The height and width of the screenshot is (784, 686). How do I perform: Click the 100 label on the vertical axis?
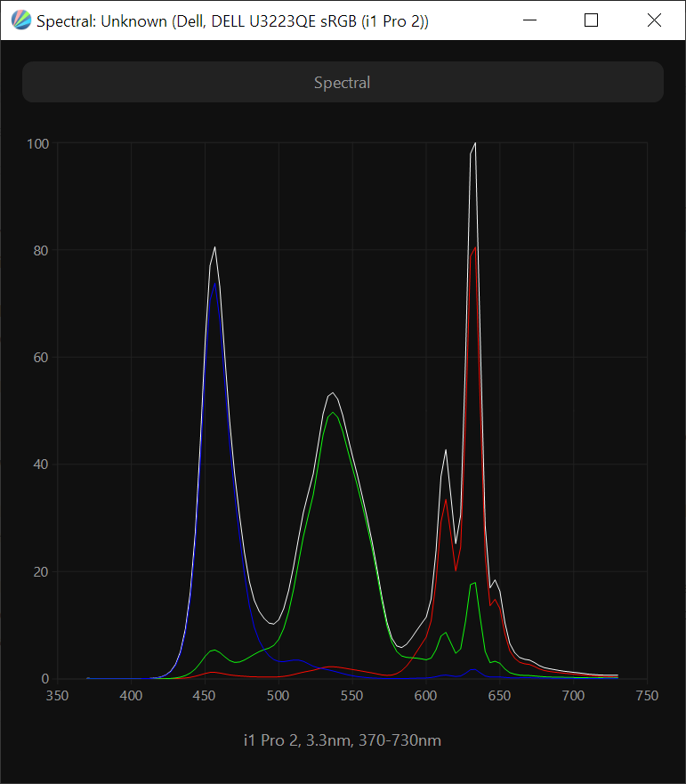point(37,143)
